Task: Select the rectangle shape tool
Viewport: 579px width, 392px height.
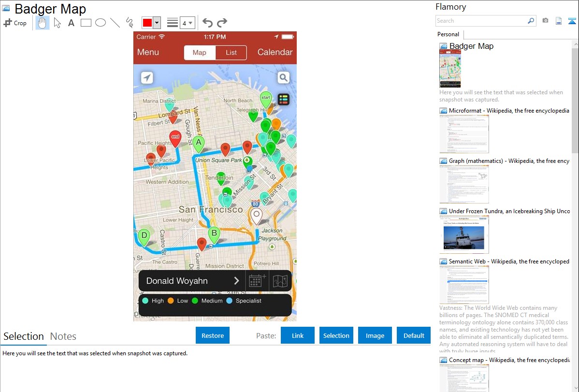Action: pos(86,23)
